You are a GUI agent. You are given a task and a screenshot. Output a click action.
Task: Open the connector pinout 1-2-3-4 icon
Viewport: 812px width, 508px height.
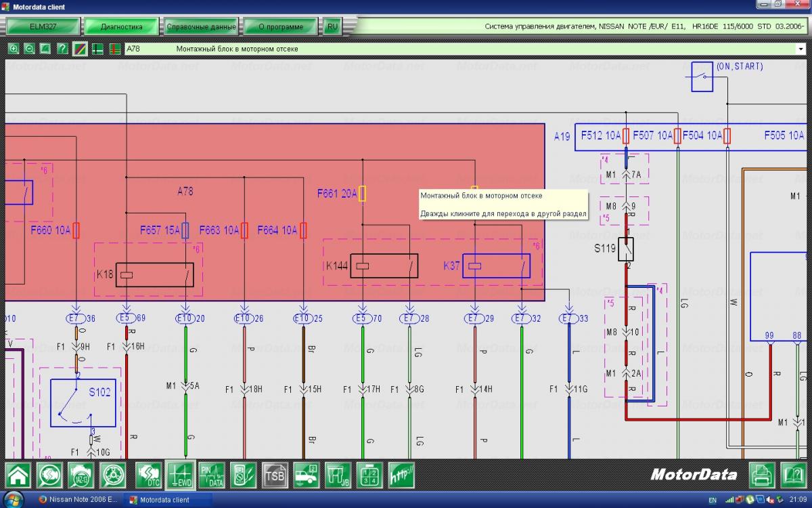369,475
